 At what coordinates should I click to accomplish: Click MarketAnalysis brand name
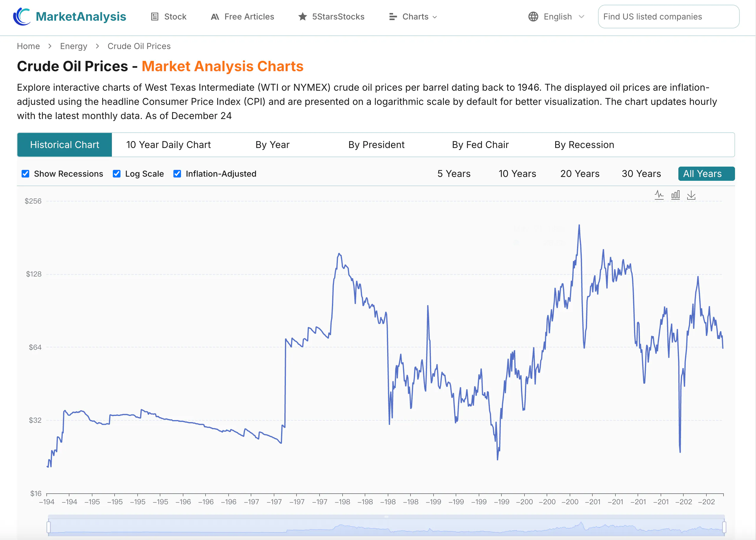tap(81, 17)
